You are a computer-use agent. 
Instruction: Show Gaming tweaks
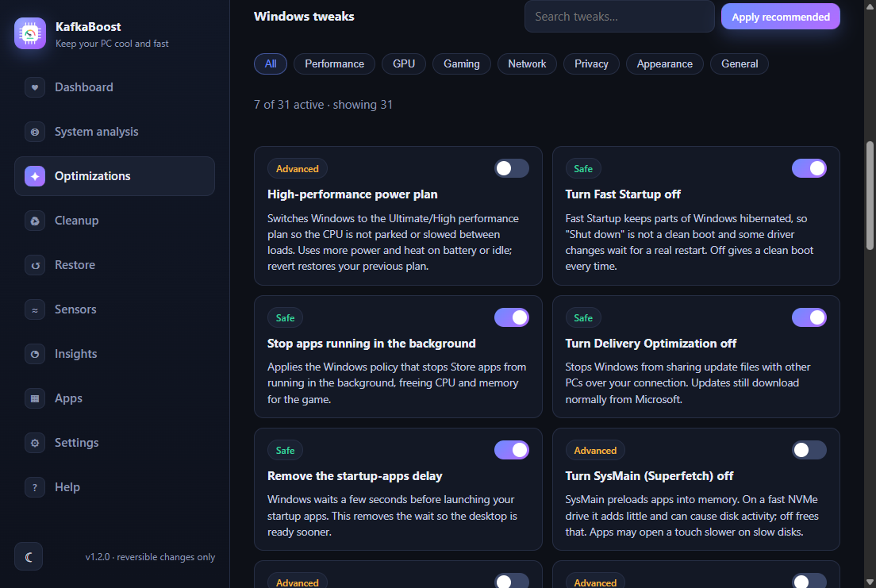click(x=462, y=63)
